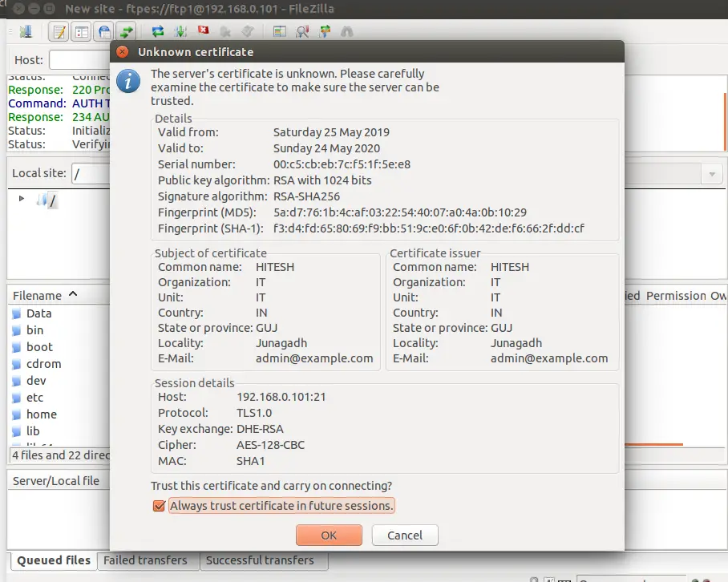Toggle the remote directory tree icon
This screenshot has height=582, width=728.
tap(104, 31)
